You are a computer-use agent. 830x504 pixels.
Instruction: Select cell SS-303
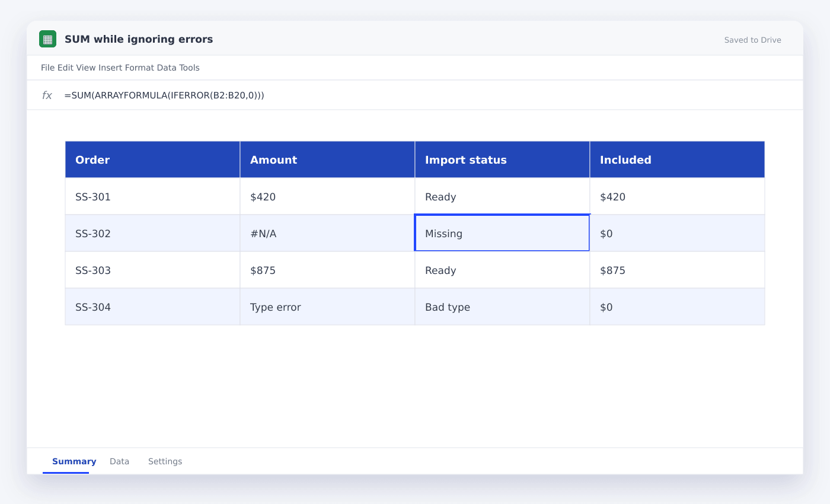(x=152, y=270)
